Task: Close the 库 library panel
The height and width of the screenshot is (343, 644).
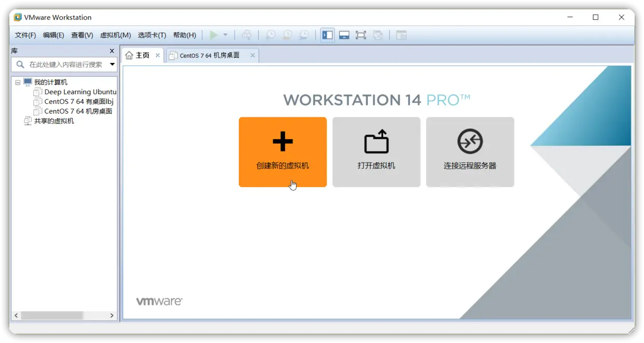Action: tap(112, 51)
